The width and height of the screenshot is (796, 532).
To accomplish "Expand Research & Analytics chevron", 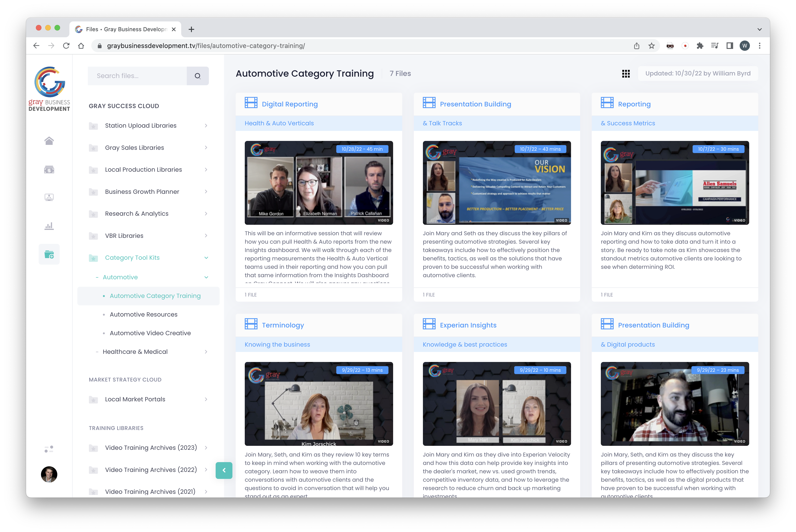I will tap(206, 213).
